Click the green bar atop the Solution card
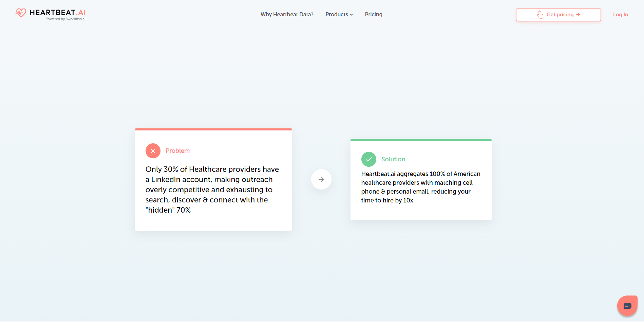Screen dimensions: 644x322 pyautogui.click(x=421, y=140)
